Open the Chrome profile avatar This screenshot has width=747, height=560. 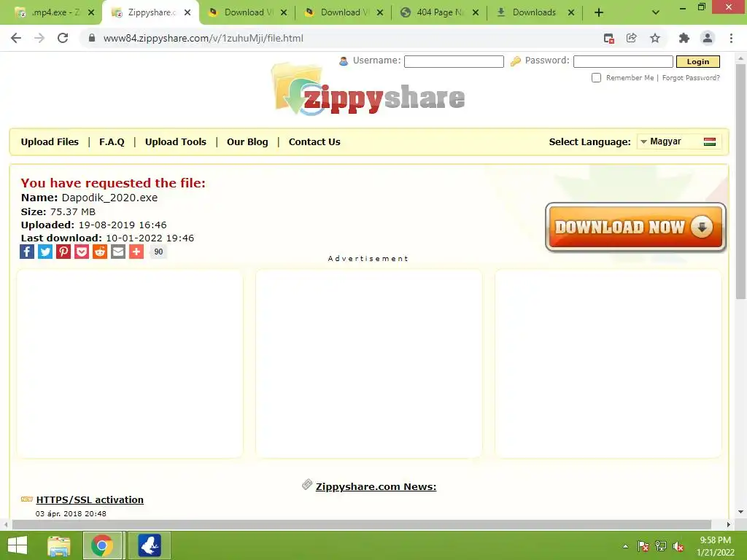[x=708, y=38]
